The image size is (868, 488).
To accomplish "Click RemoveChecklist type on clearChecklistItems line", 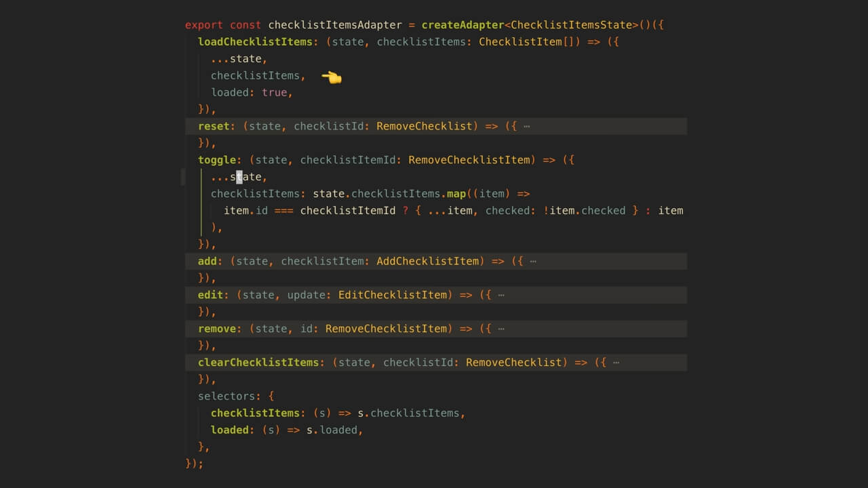I will tap(513, 363).
